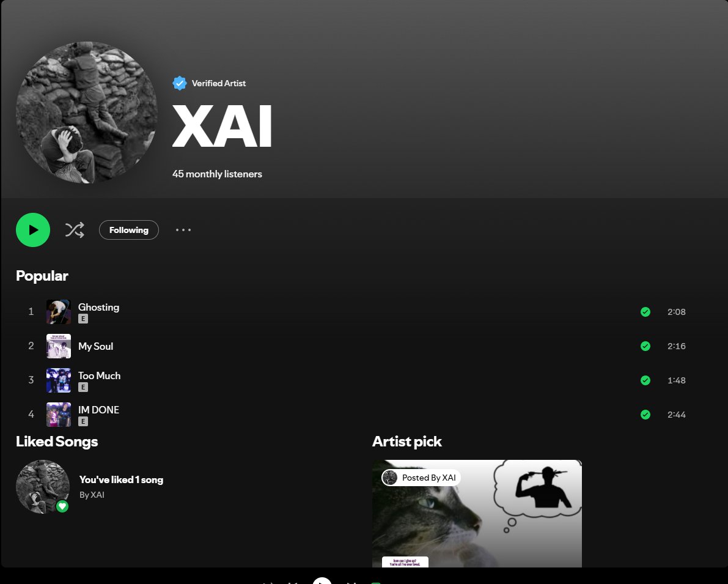Open IM DONE album cover thumbnail
The image size is (728, 584).
tap(59, 415)
